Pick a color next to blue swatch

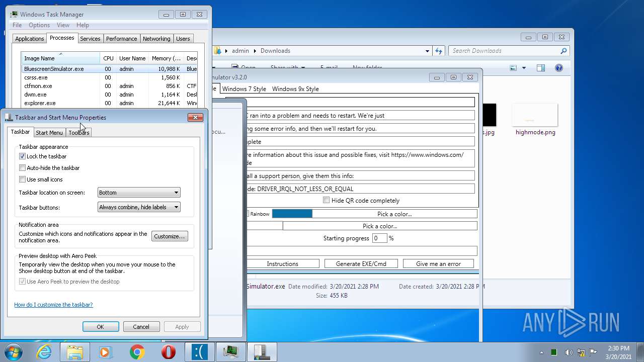coord(394,214)
